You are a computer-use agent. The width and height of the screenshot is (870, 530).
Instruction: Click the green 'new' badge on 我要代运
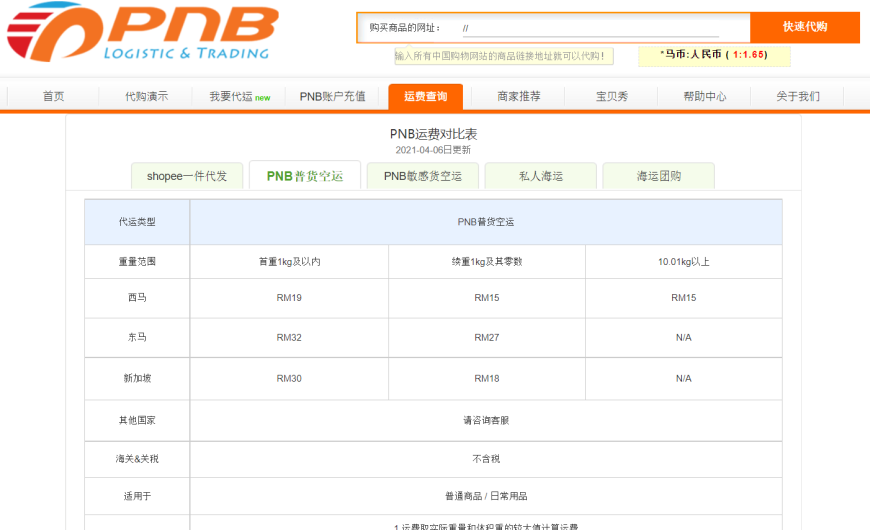point(262,98)
